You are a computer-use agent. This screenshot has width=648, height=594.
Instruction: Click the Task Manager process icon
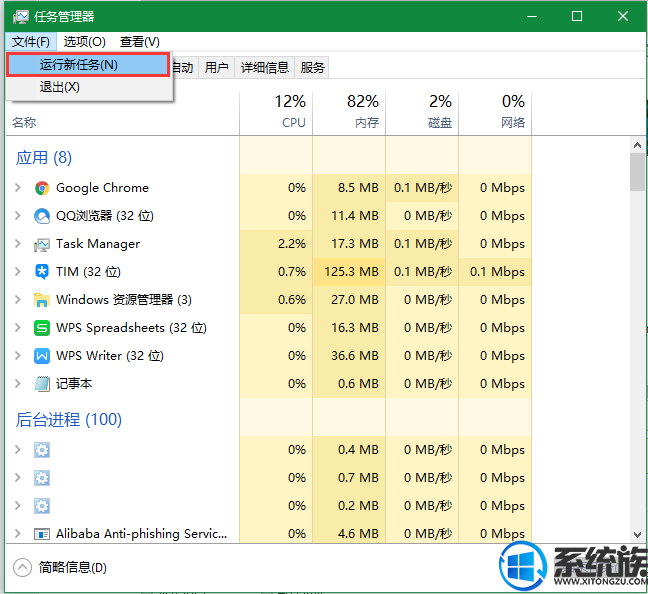(42, 244)
